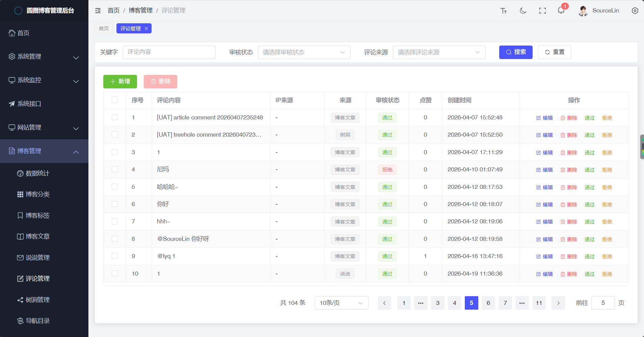Check the row for comment hhh~

[x=115, y=221]
